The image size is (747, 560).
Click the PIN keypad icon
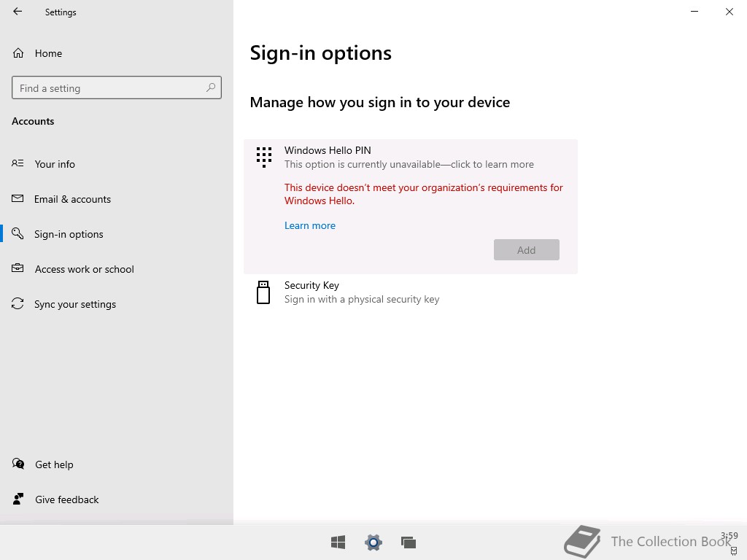tap(264, 157)
